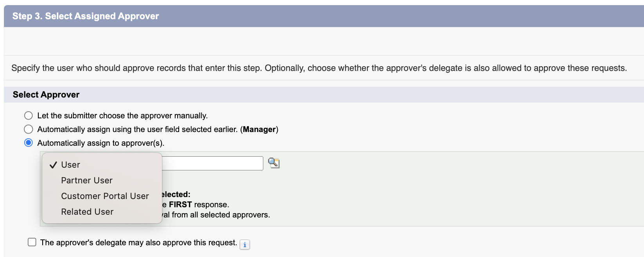The height and width of the screenshot is (257, 644).
Task: Choose "Let the submitter choose the approver manually"
Action: [28, 115]
